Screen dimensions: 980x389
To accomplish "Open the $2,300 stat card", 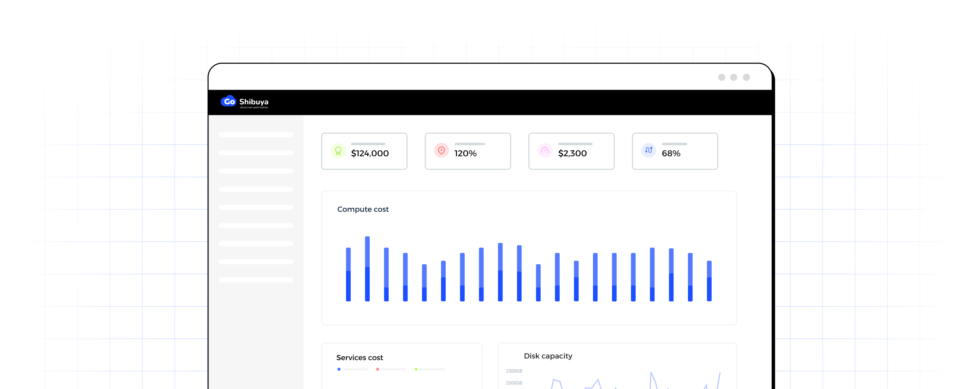I will click(x=571, y=151).
